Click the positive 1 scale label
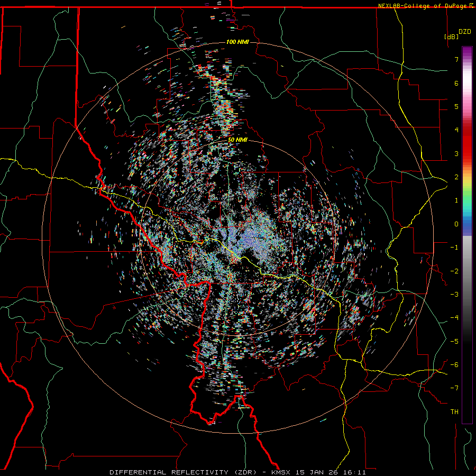Image resolution: width=476 pixels, height=476 pixels. click(x=456, y=200)
